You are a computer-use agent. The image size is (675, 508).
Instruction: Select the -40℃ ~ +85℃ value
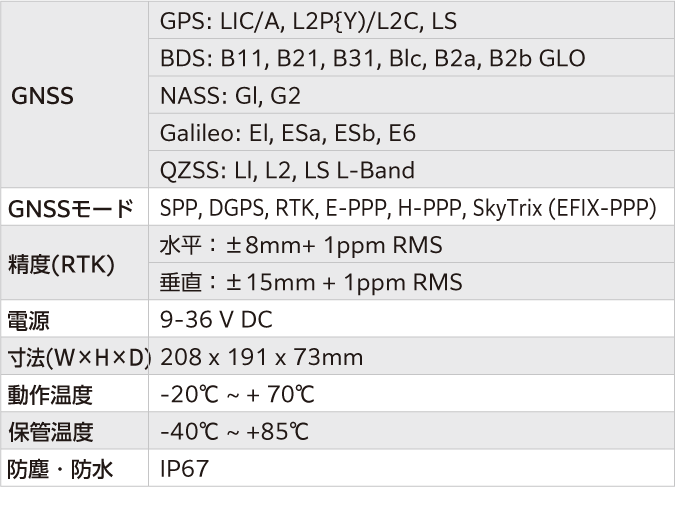234,432
